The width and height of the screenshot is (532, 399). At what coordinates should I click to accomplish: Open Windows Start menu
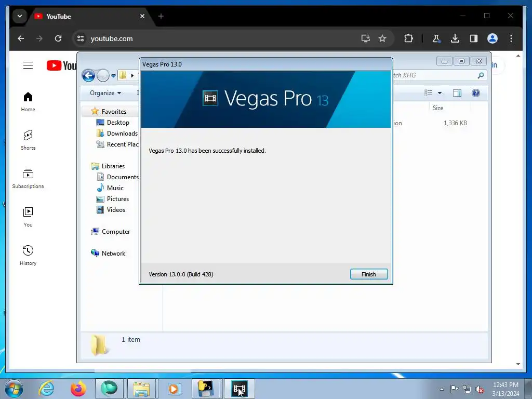(14, 389)
